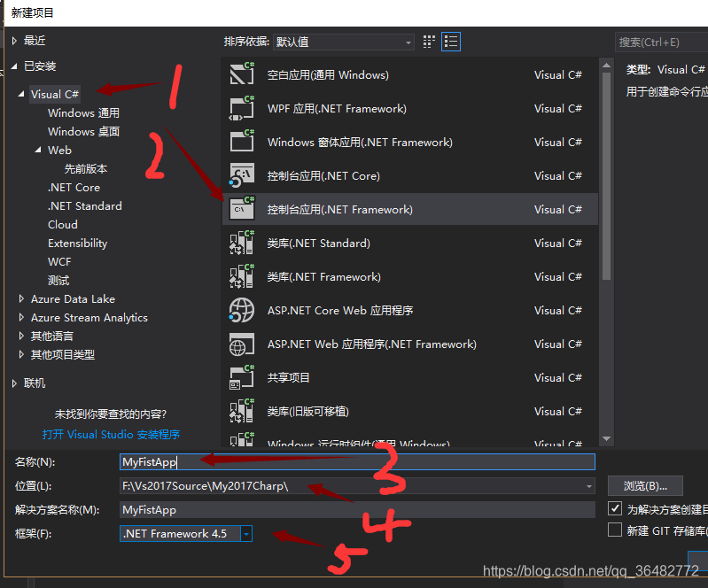Image resolution: width=708 pixels, height=588 pixels.
Task: Switch to medium icons list view
Action: (451, 42)
